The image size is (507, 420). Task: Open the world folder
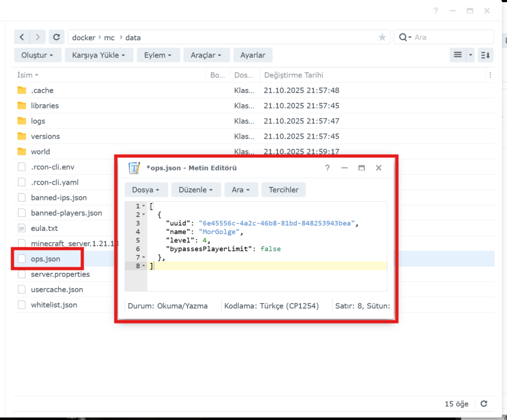coord(40,152)
